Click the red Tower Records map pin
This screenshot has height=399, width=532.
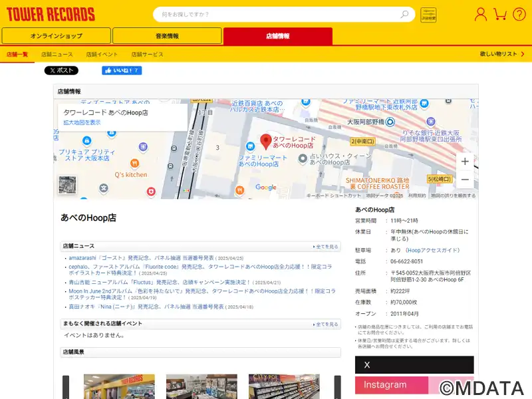(x=265, y=142)
